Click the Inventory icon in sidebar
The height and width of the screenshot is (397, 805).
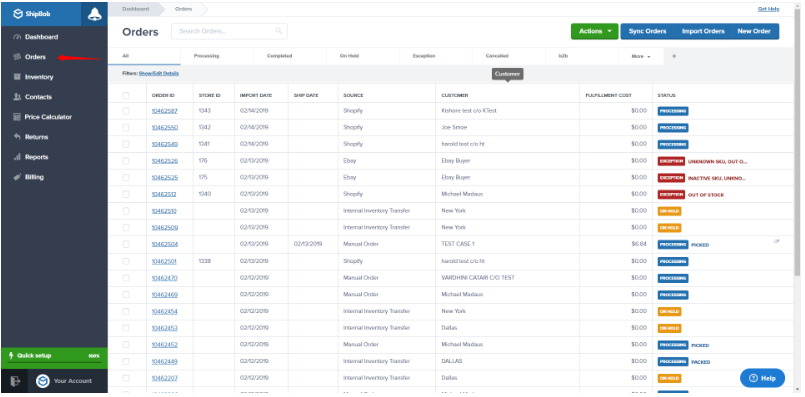pos(17,77)
